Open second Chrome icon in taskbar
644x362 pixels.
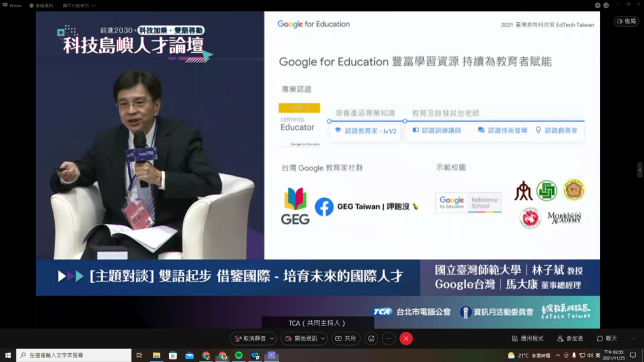(x=222, y=356)
